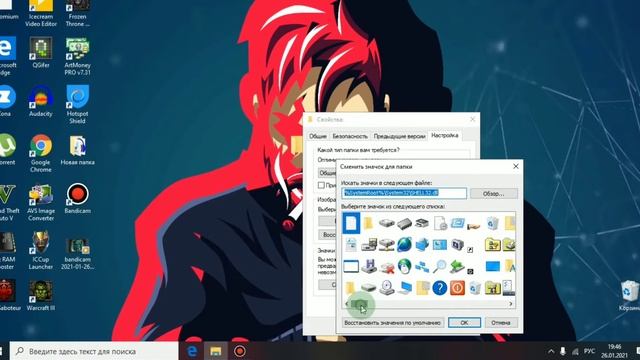640x360 pixels.
Task: Open Bandicam desktop shortcut
Action: point(77,199)
